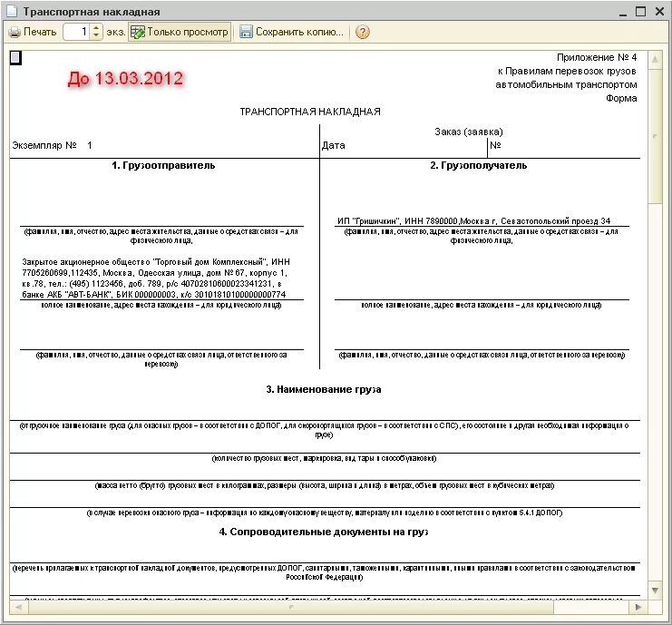Maximize the Транспортная накладная window
The width and height of the screenshot is (672, 625).
point(641,12)
